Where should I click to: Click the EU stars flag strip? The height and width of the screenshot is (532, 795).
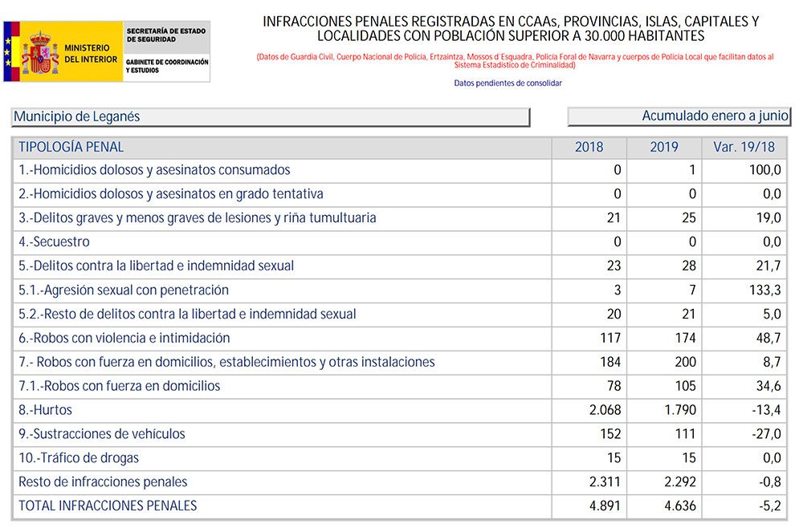point(9,52)
